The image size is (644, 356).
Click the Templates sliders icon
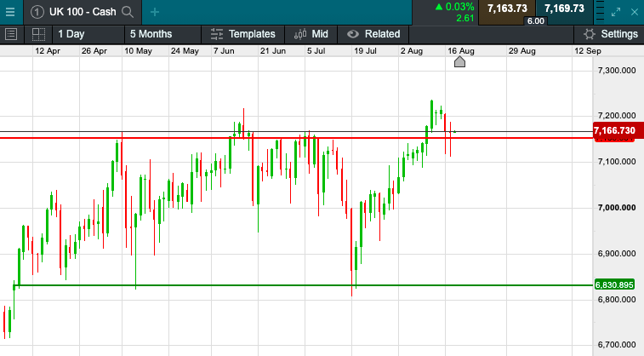[216, 34]
